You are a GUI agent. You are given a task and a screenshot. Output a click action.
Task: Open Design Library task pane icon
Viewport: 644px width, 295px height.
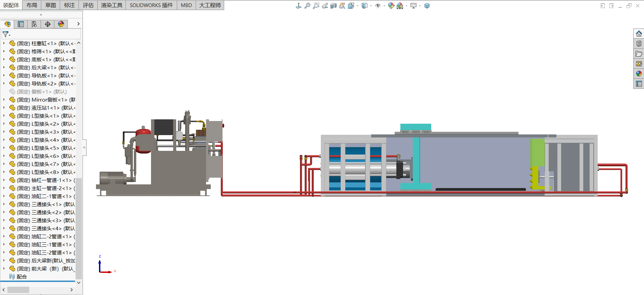(639, 44)
